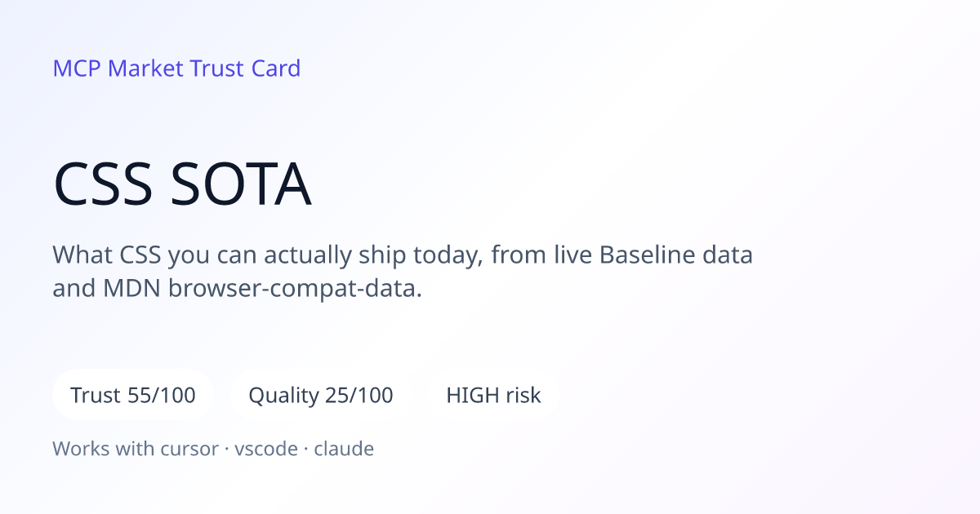Click the 'Baseline data' phrase in description

pos(676,255)
